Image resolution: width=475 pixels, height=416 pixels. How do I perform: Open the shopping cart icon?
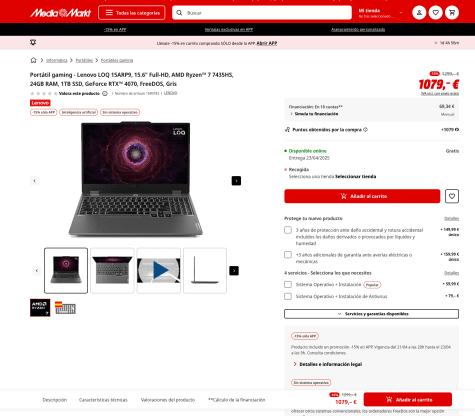(452, 13)
